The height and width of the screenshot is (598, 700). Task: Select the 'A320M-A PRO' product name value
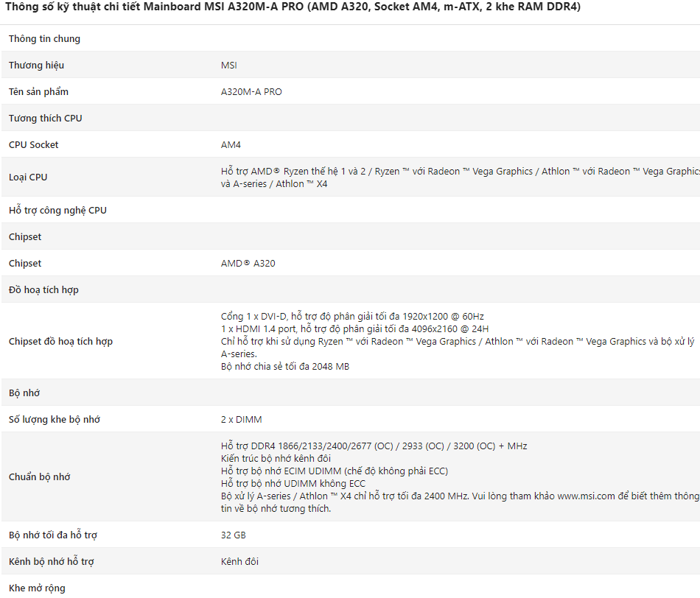click(x=251, y=91)
